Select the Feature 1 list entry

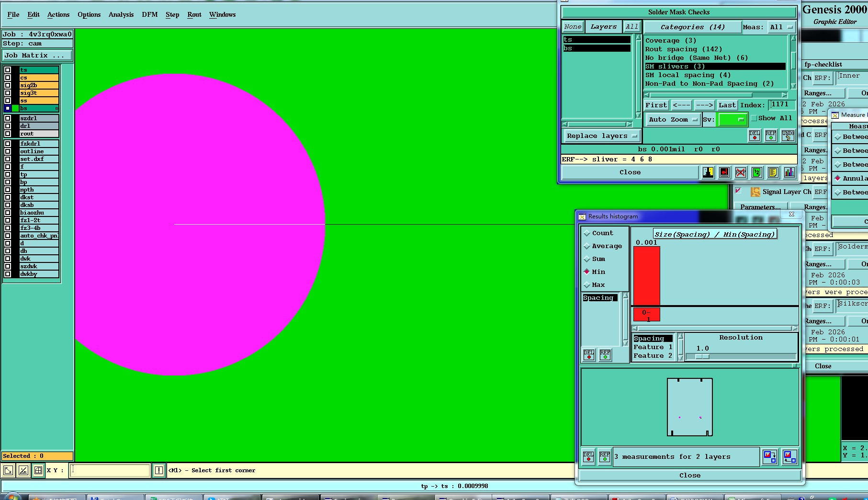click(x=653, y=347)
